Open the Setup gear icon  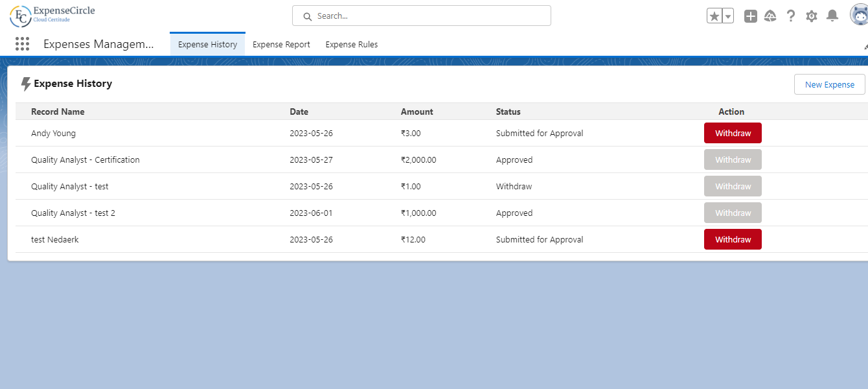click(811, 16)
